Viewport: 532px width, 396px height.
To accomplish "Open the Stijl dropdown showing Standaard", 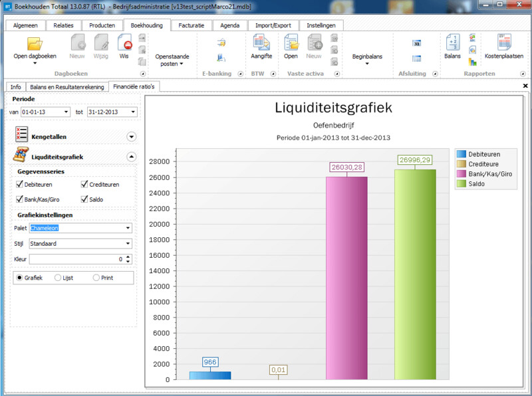I will pyautogui.click(x=128, y=243).
